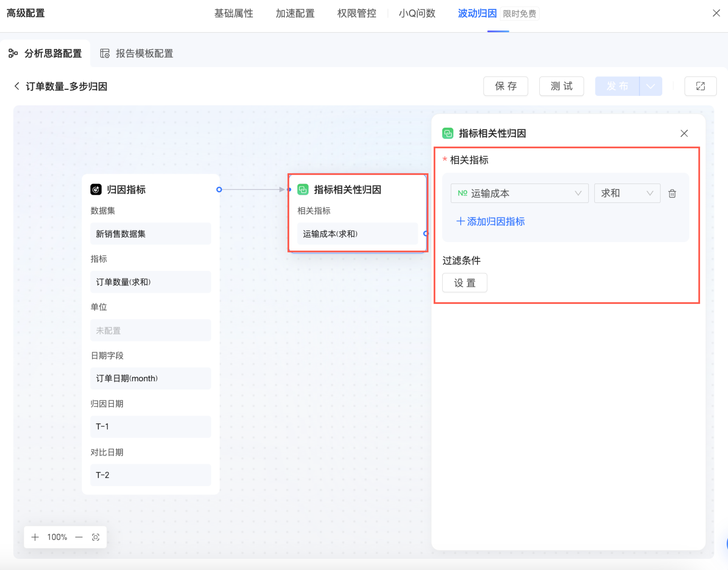The width and height of the screenshot is (728, 570).
Task: Click 添加归因指标 link
Action: (490, 221)
